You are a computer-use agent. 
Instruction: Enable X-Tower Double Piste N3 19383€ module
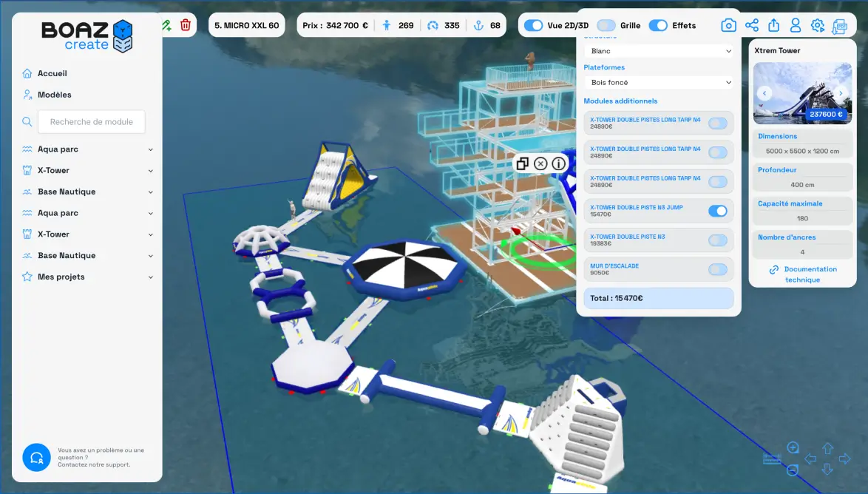click(x=717, y=240)
